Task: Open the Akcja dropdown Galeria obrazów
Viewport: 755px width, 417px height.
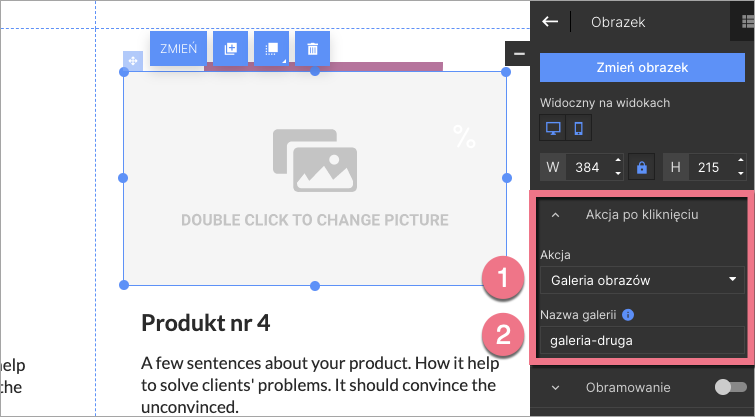Action: tap(643, 280)
